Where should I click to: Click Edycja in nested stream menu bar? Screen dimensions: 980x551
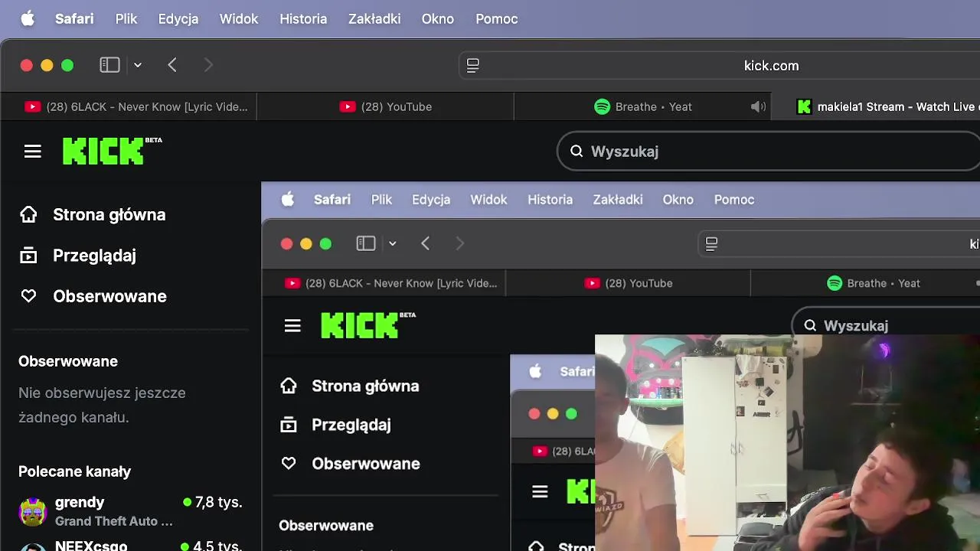tap(431, 200)
